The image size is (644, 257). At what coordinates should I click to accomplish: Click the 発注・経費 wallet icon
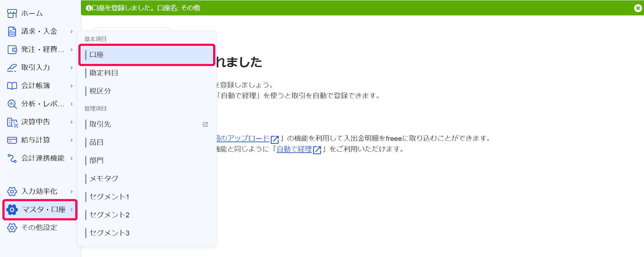click(x=12, y=49)
